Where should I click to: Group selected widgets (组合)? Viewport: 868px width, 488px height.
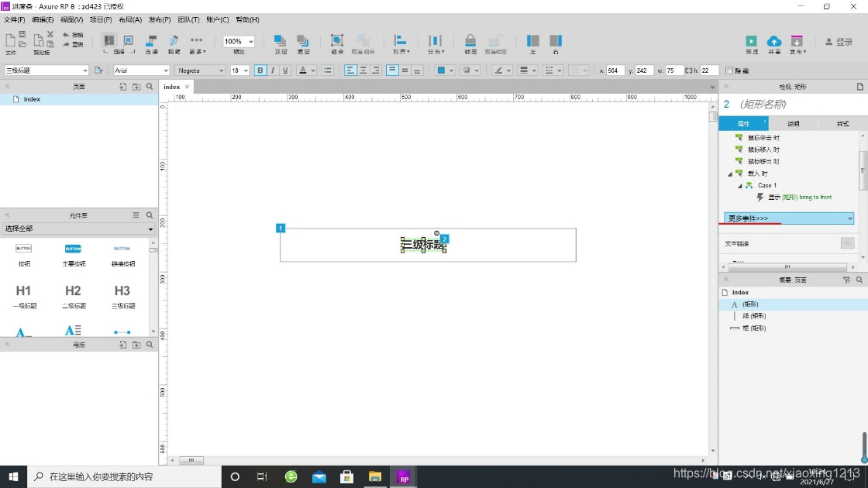337,40
